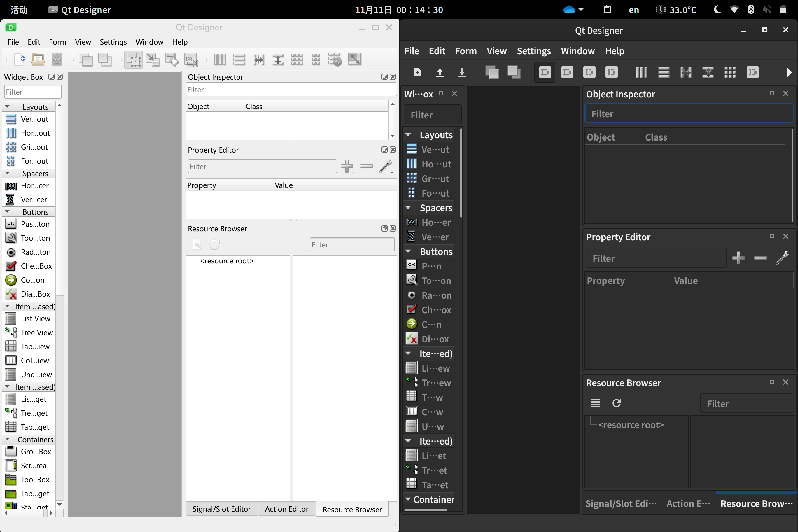The image size is (798, 532).
Task: Click plus icon in dark Property Editor
Action: coord(738,258)
